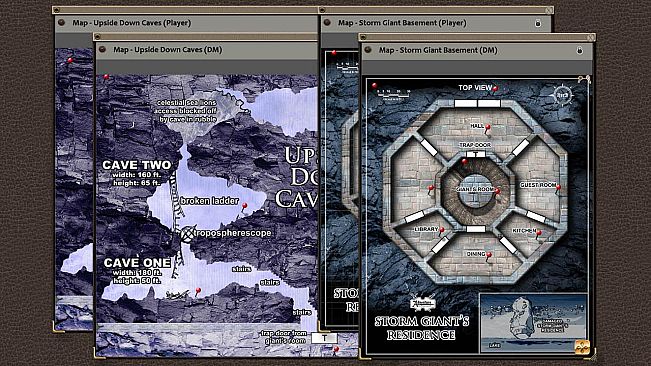Click link icon in Storm Giant Basement (DM) title bar
651x366 pixels.
[368, 50]
